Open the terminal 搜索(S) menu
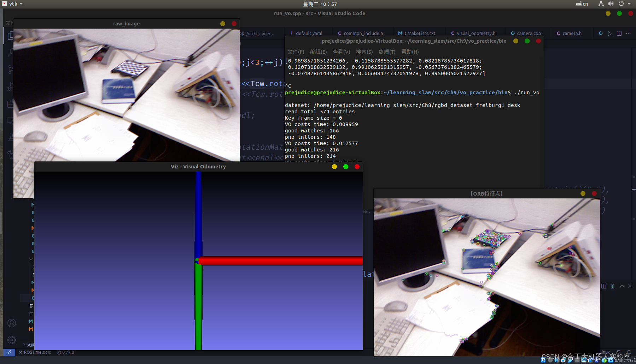 click(364, 52)
